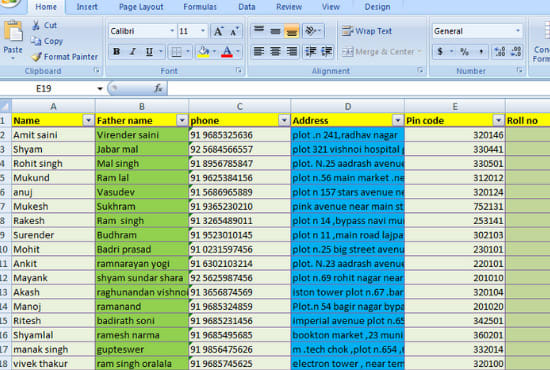The image size is (550, 370).
Task: Open the Pin code filter dropdown
Action: point(498,120)
